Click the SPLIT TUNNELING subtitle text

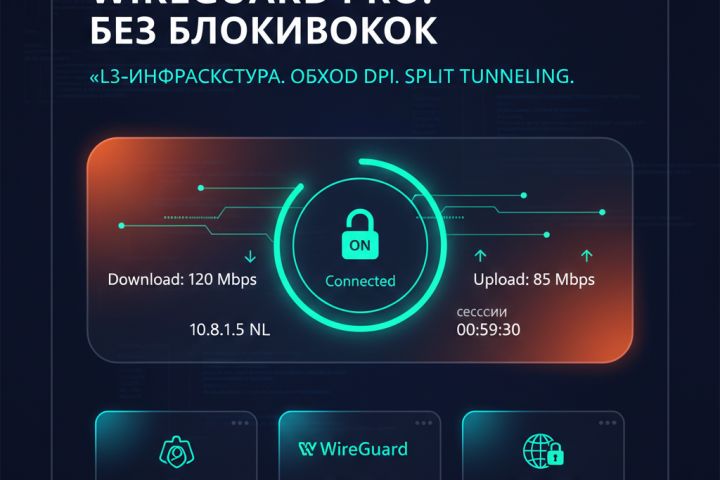pyautogui.click(x=489, y=76)
